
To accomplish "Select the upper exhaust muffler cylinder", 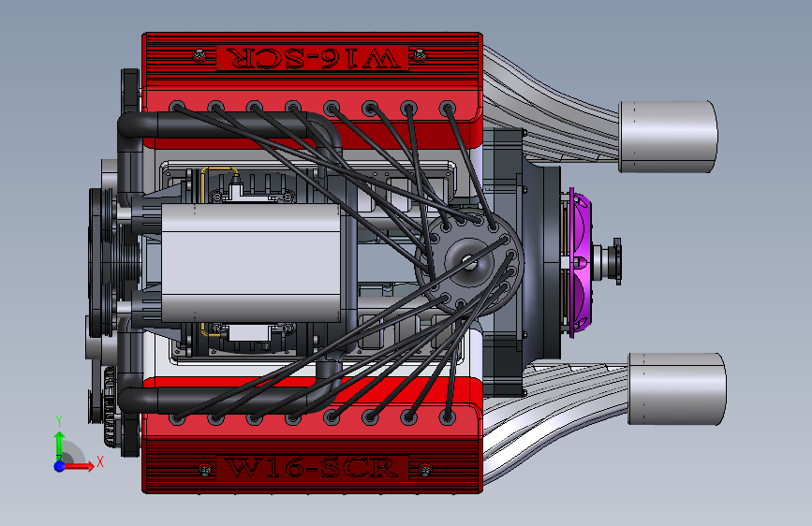I will tap(668, 137).
